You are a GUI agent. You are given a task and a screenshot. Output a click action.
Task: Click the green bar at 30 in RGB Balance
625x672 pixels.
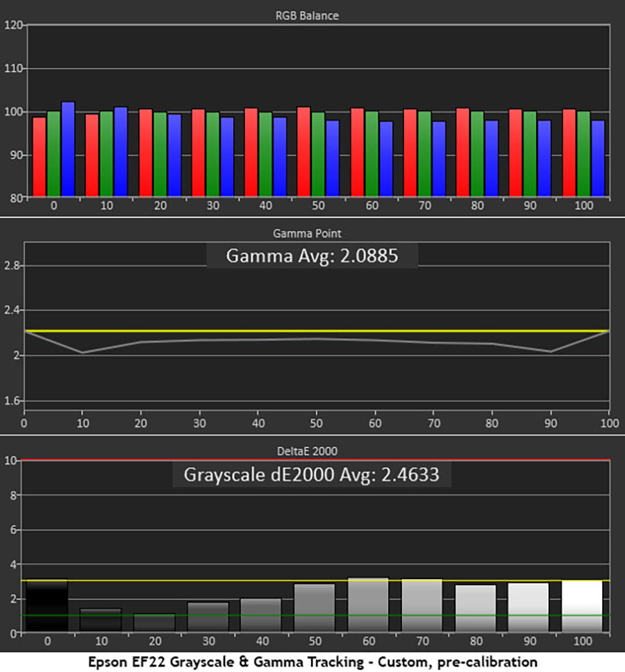[212, 154]
